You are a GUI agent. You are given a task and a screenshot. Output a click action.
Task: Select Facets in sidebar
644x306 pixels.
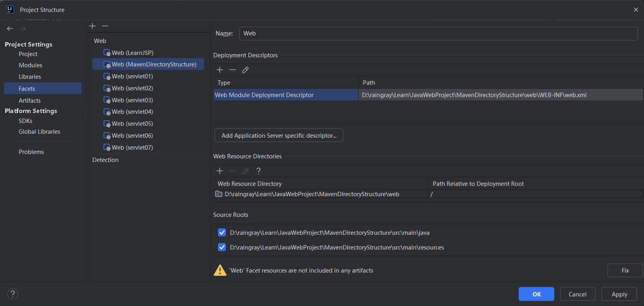coord(43,88)
